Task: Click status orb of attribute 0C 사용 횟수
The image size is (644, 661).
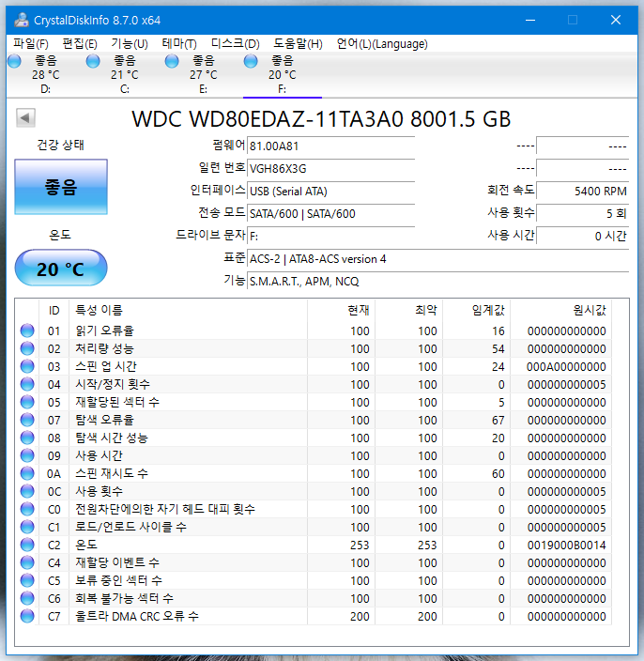Action: [27, 491]
